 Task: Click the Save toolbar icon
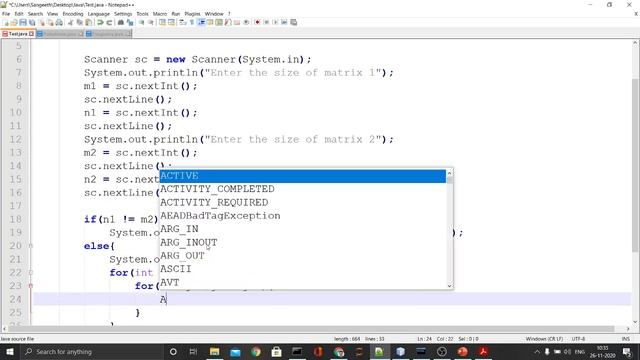pyautogui.click(x=23, y=22)
